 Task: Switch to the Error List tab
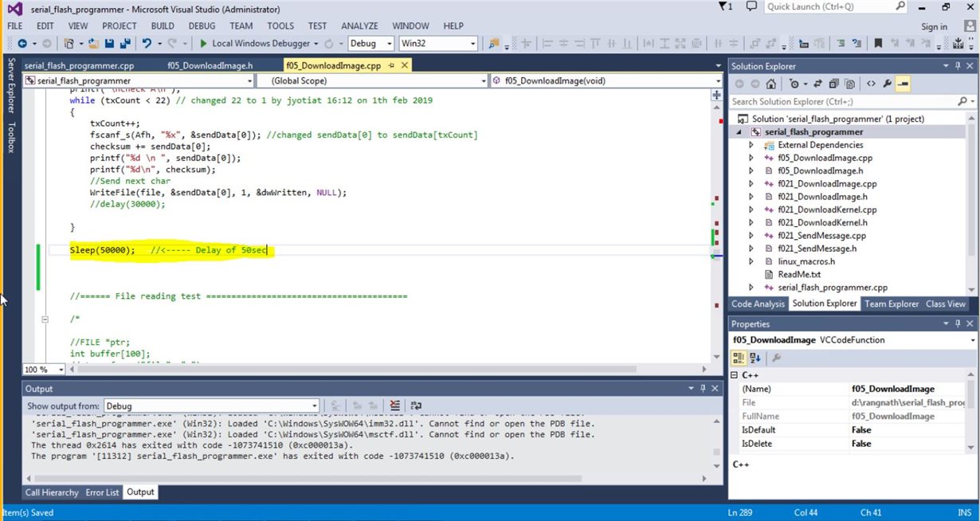click(x=102, y=492)
